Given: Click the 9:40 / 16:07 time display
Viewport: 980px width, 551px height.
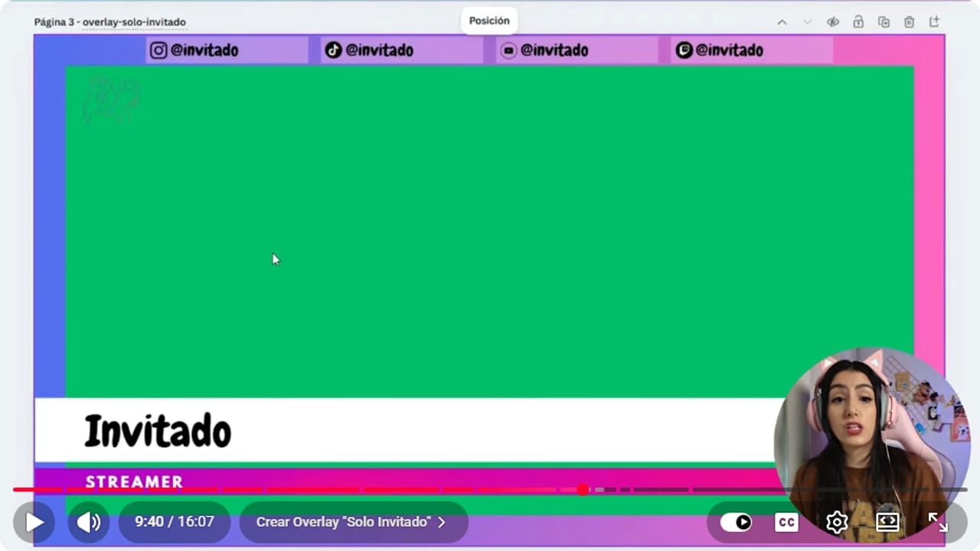Looking at the screenshot, I should [x=175, y=522].
